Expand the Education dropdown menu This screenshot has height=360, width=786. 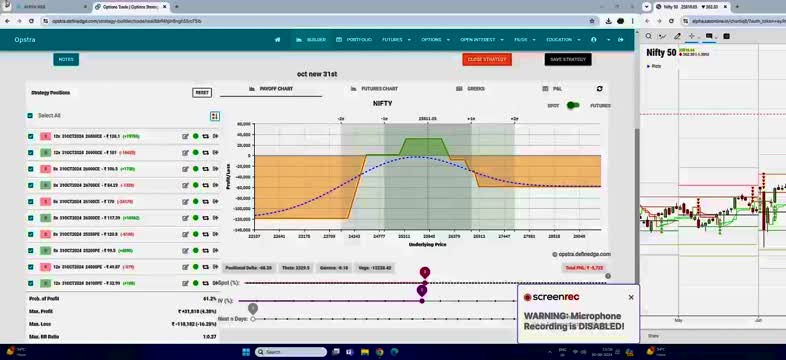click(x=563, y=40)
